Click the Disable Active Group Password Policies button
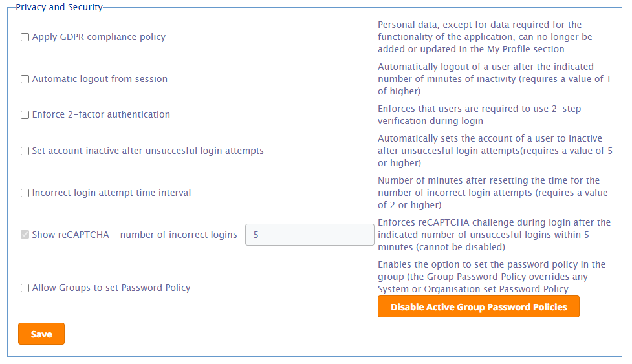Screen dimensions: 632x364 point(478,307)
